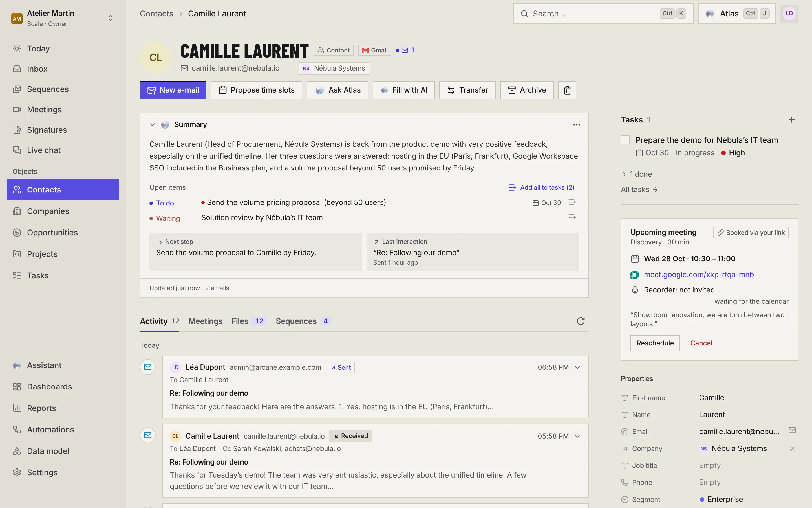Viewport: 812px width, 508px height.
Task: Check off Prepare the demo task
Action: coord(625,140)
